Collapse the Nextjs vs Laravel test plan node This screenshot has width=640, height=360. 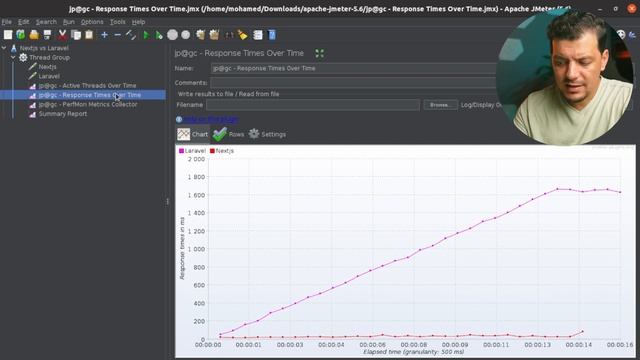point(4,48)
